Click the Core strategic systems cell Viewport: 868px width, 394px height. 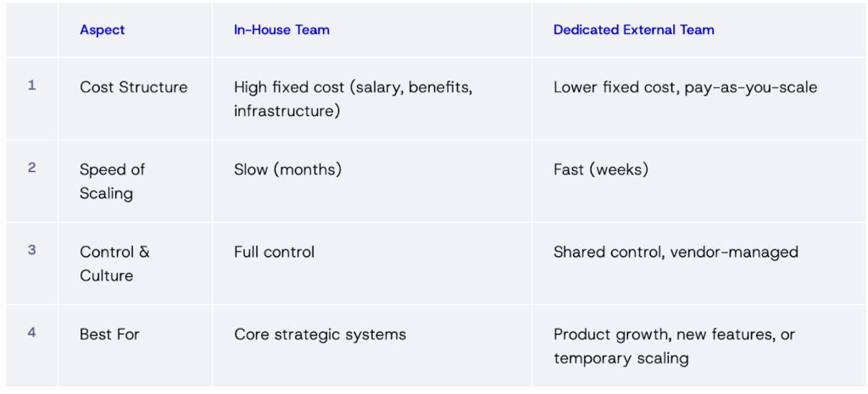tap(320, 334)
